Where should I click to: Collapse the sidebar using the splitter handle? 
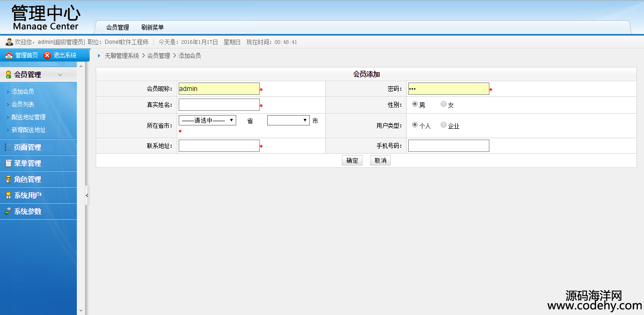coord(87,195)
